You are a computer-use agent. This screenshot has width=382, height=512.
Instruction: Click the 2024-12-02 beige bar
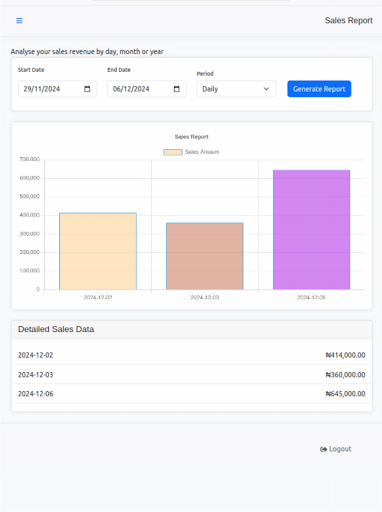(98, 251)
